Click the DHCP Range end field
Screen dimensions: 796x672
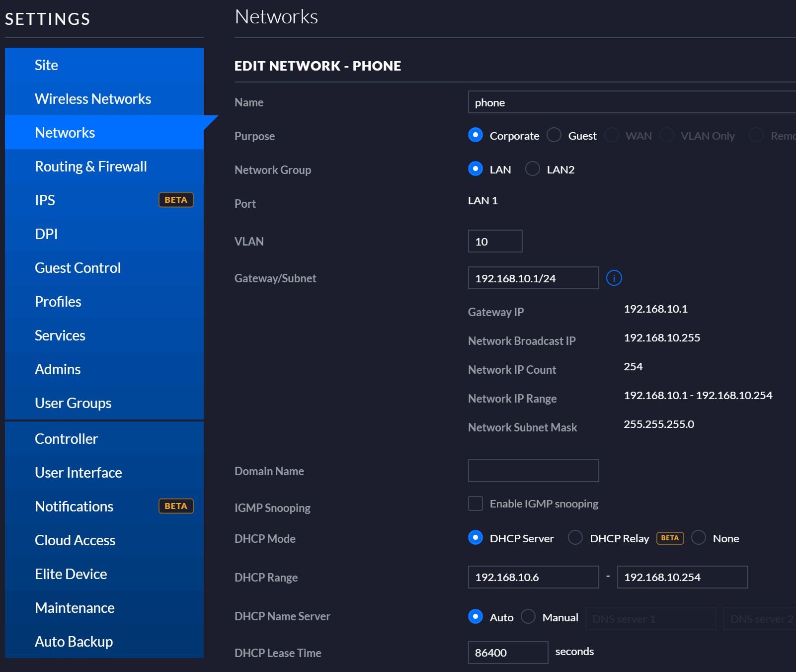pos(682,577)
